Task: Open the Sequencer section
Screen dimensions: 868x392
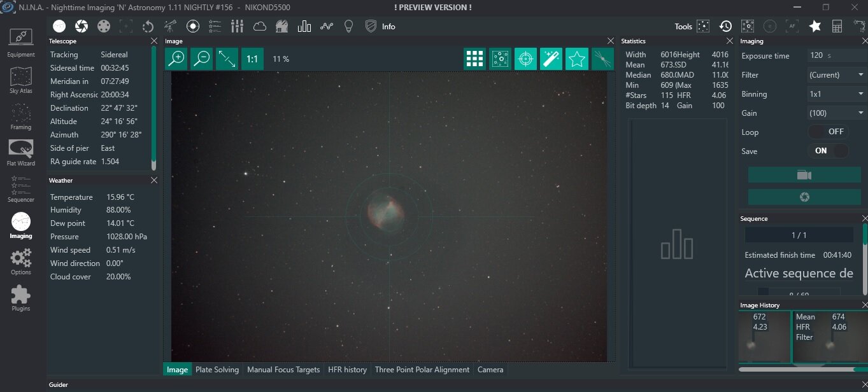Action: [21, 189]
